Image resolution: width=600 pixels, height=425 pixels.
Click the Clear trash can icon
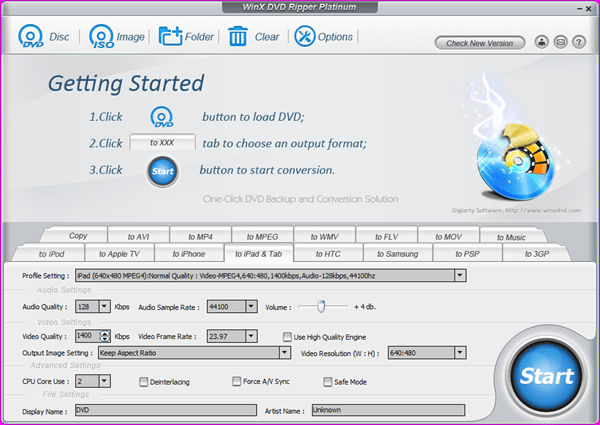(238, 36)
